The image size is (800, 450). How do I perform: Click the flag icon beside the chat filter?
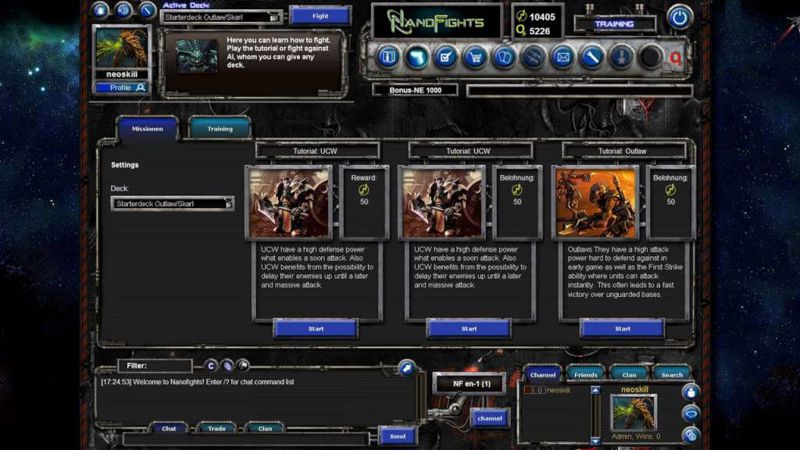tap(243, 365)
